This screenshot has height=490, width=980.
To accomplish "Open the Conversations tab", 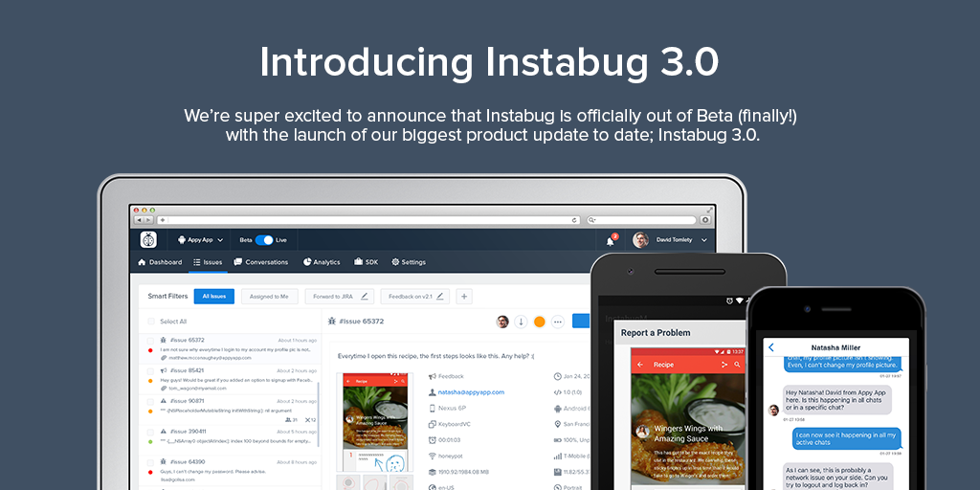I will tap(261, 262).
